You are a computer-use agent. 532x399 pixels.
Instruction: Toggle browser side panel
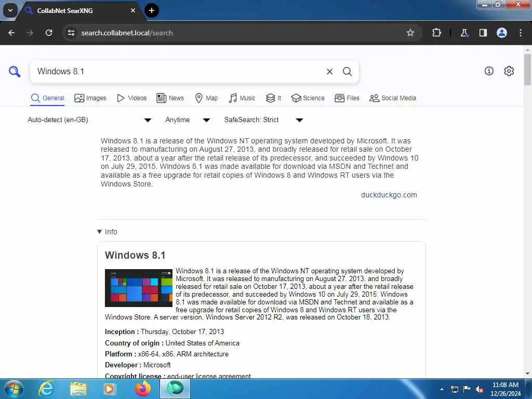(483, 33)
